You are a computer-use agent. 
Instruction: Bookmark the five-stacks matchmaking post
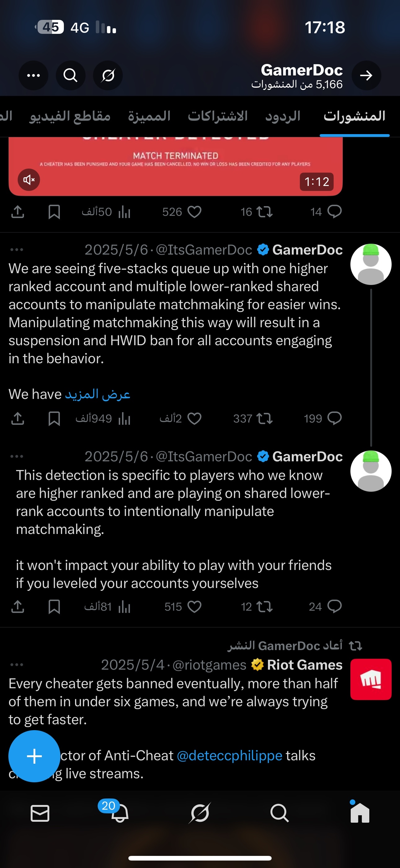tap(54, 418)
